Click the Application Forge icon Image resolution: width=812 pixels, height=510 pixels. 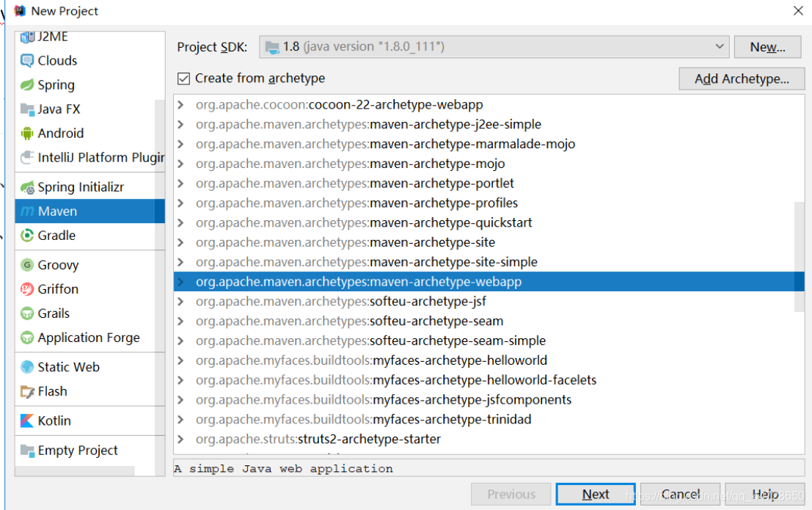tap(27, 338)
